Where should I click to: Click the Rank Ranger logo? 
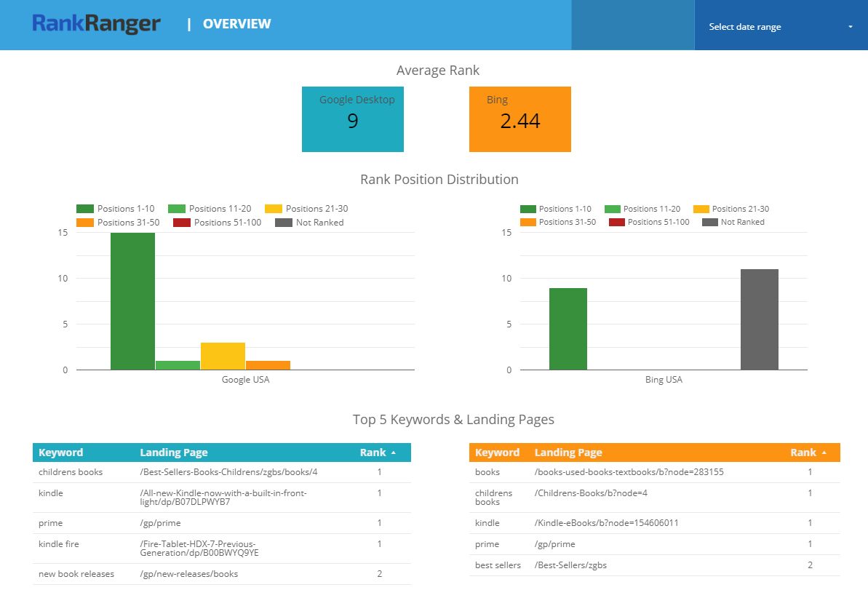[x=96, y=24]
